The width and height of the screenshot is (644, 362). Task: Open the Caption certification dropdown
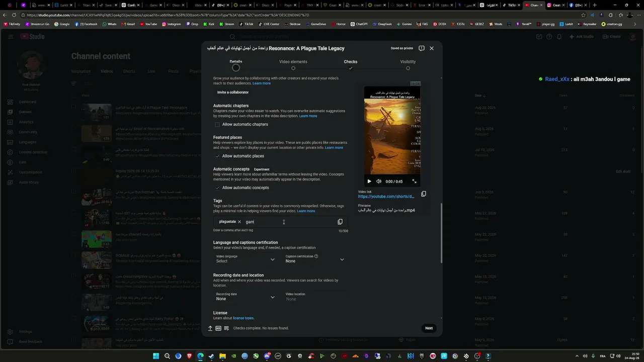click(315, 259)
